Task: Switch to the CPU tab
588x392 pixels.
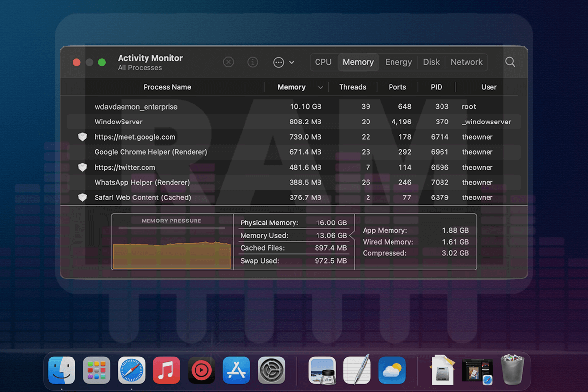Action: pyautogui.click(x=323, y=62)
